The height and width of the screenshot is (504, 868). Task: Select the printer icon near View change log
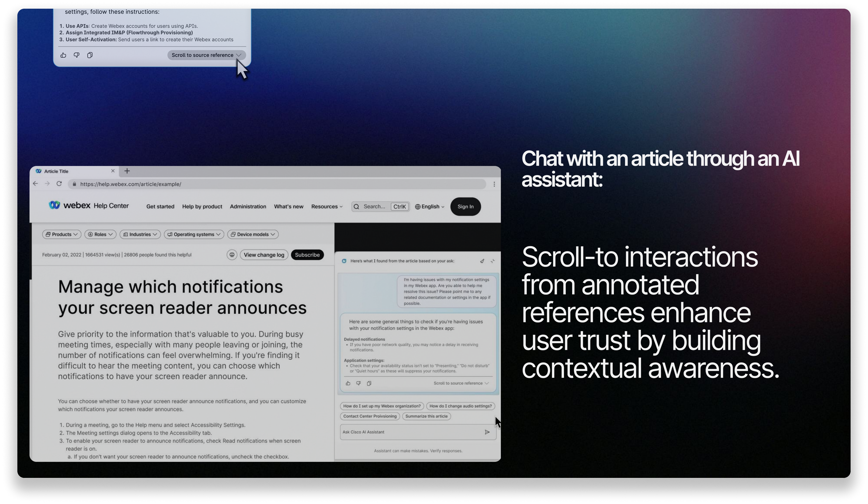click(x=232, y=255)
